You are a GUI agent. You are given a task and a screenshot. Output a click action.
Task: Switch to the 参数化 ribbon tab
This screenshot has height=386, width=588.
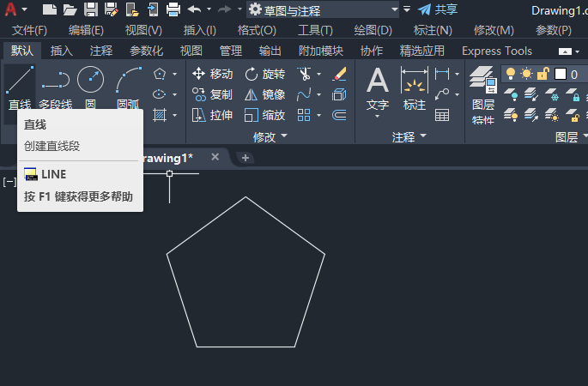[x=146, y=51]
